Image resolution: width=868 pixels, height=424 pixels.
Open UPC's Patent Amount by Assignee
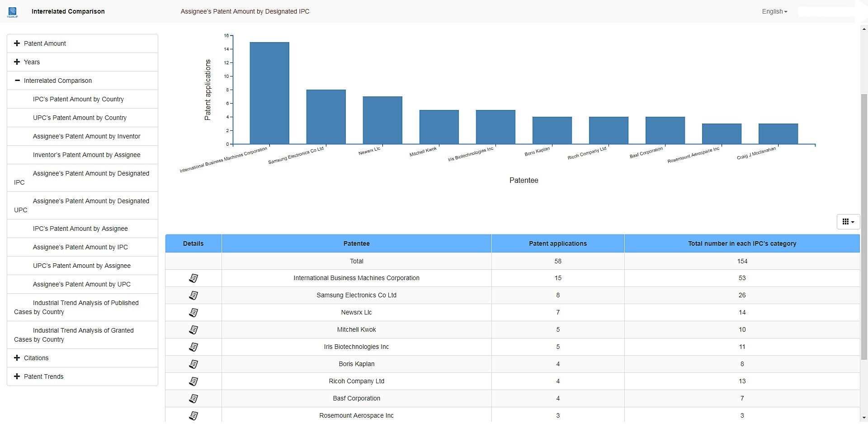[81, 266]
